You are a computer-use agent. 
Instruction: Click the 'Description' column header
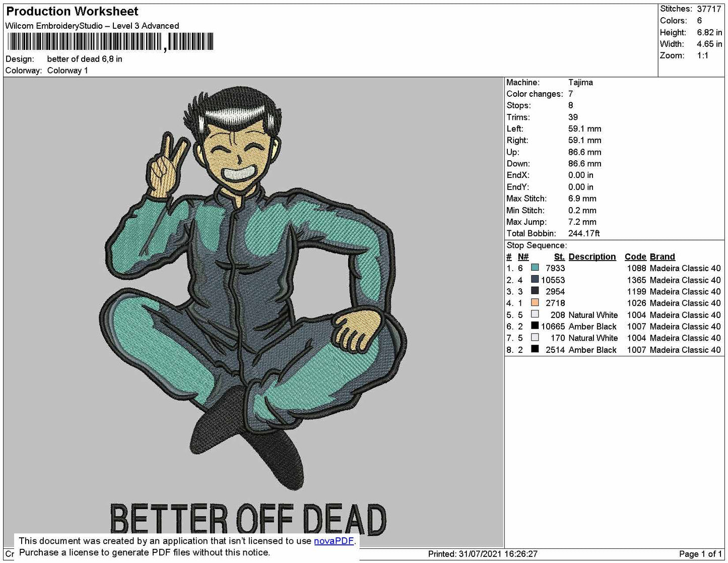[592, 257]
